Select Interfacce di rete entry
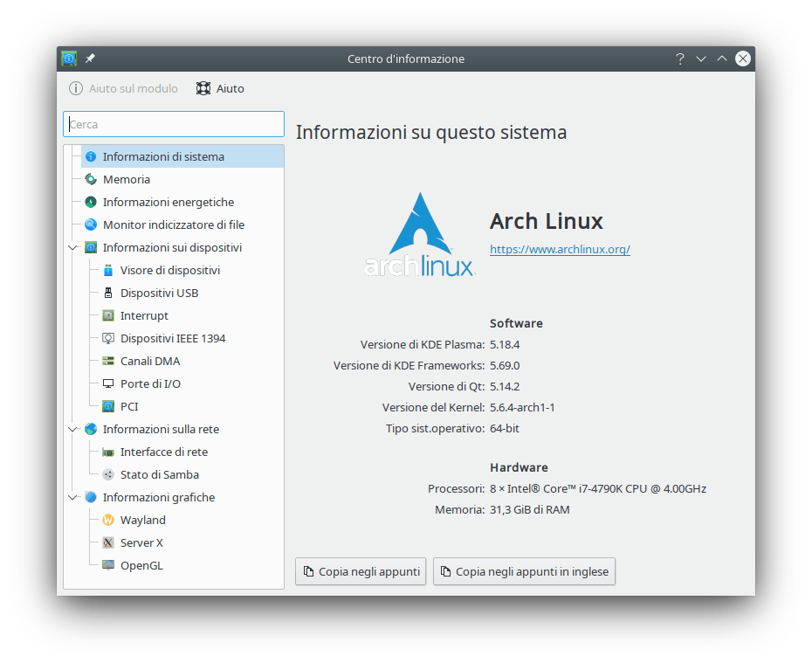 pyautogui.click(x=163, y=452)
